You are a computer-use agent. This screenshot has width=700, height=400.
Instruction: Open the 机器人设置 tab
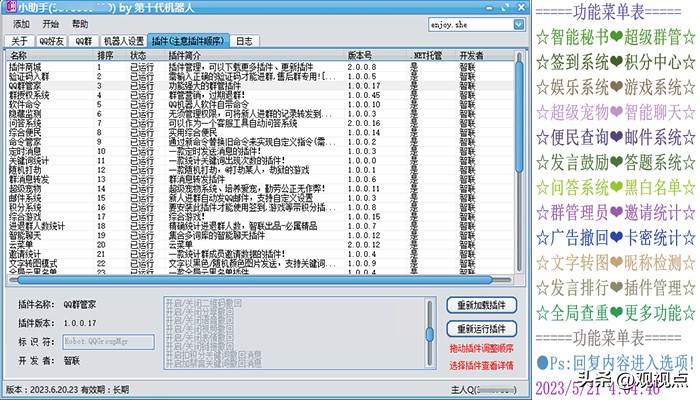click(124, 41)
